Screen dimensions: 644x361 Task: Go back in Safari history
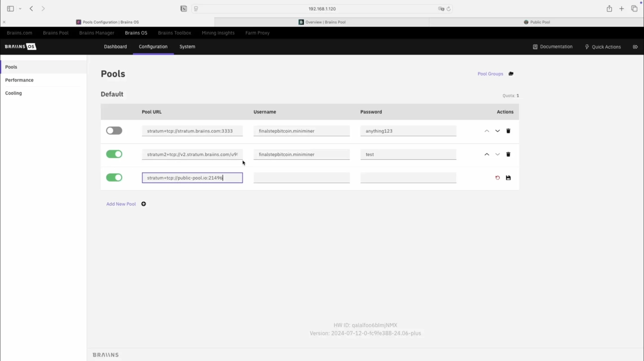click(x=31, y=9)
